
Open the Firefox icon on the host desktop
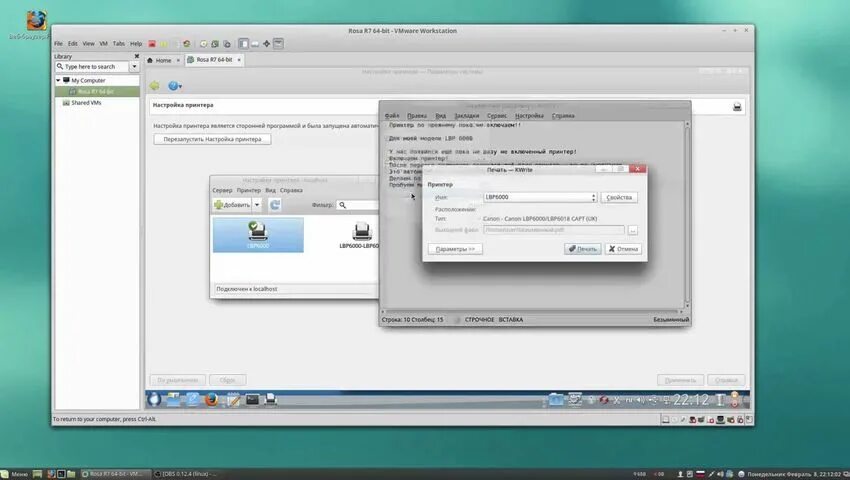coord(37,21)
